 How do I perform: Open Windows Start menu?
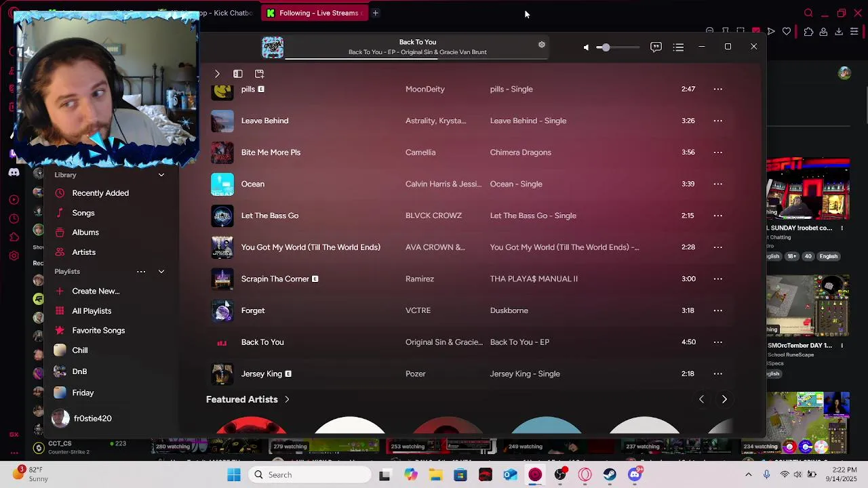coord(234,475)
